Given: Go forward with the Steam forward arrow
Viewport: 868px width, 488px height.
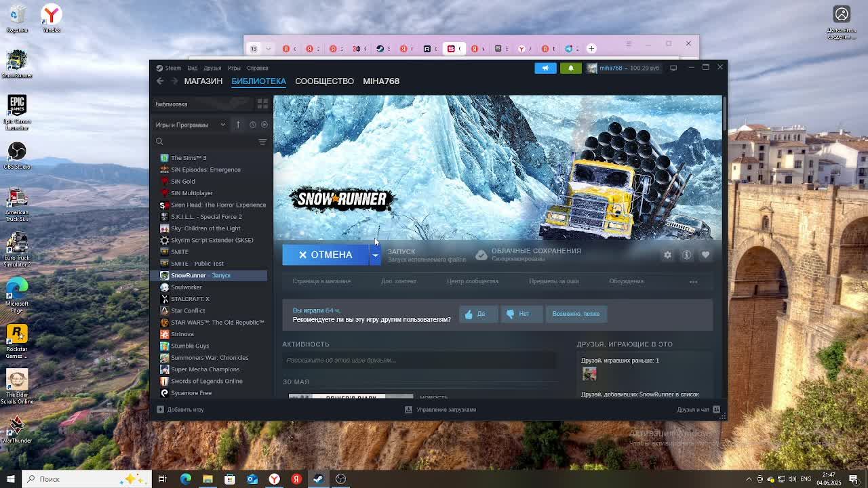Looking at the screenshot, I should pos(174,81).
